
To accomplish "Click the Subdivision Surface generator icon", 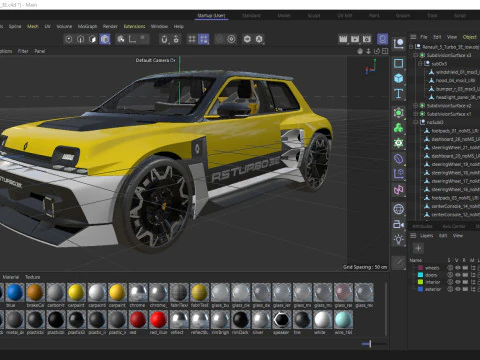I will [398, 113].
